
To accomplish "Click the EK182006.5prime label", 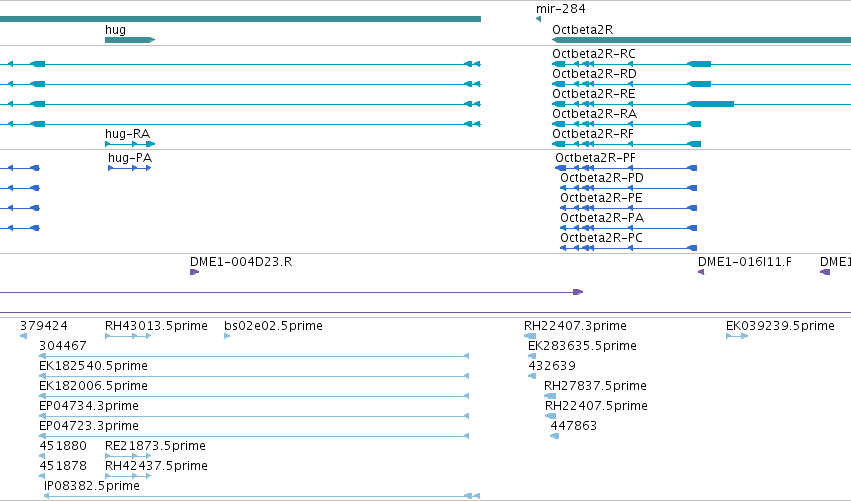I will (x=93, y=386).
